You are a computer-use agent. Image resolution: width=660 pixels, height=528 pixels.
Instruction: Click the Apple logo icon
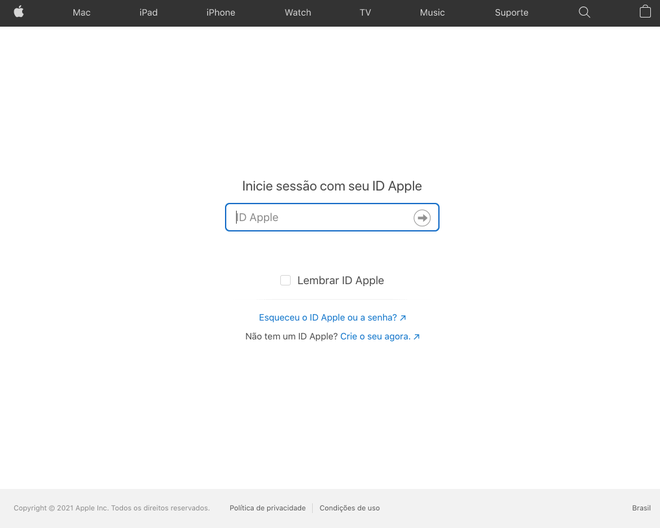pyautogui.click(x=19, y=12)
